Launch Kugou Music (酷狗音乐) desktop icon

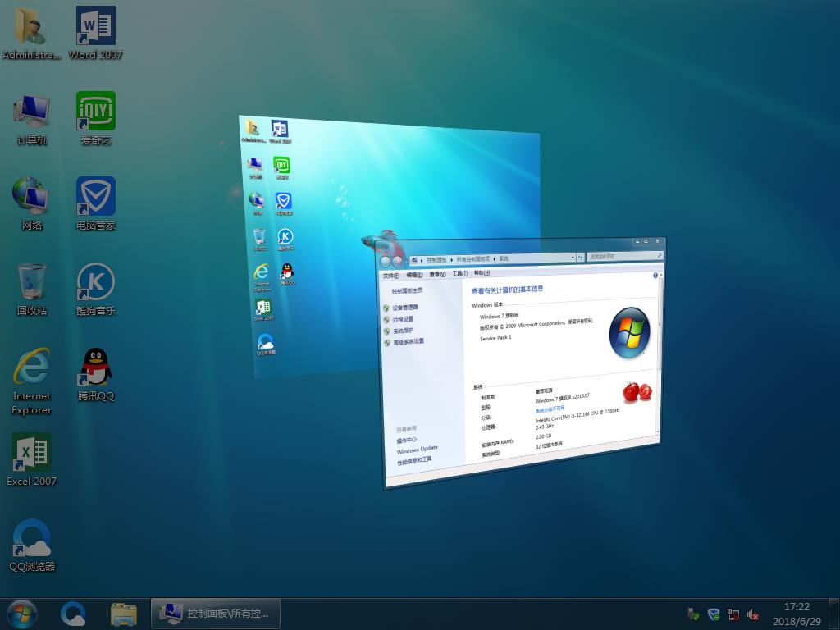coord(96,283)
